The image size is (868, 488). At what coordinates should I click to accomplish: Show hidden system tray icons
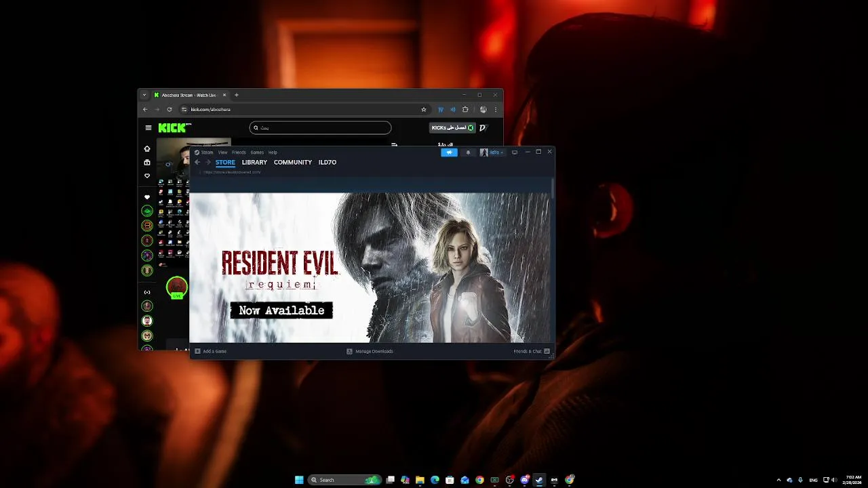pyautogui.click(x=778, y=480)
